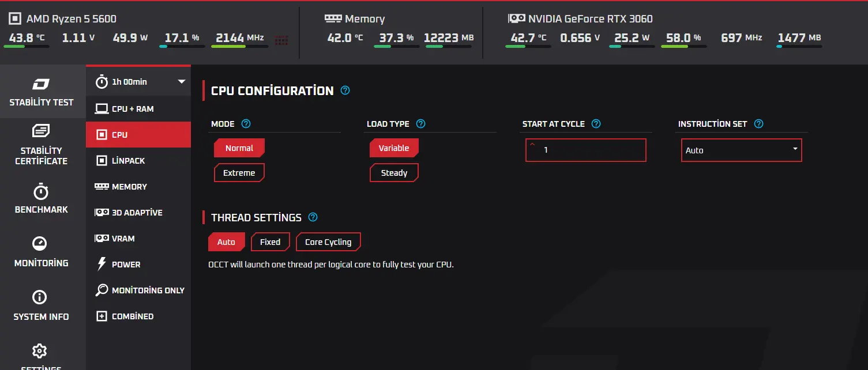Click the memory used 12223 MB reading
Screen dimensions: 868x370
tap(449, 38)
